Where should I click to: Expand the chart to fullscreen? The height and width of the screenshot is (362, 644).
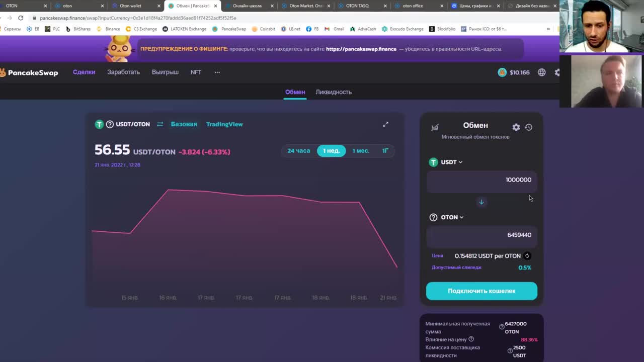pyautogui.click(x=385, y=124)
